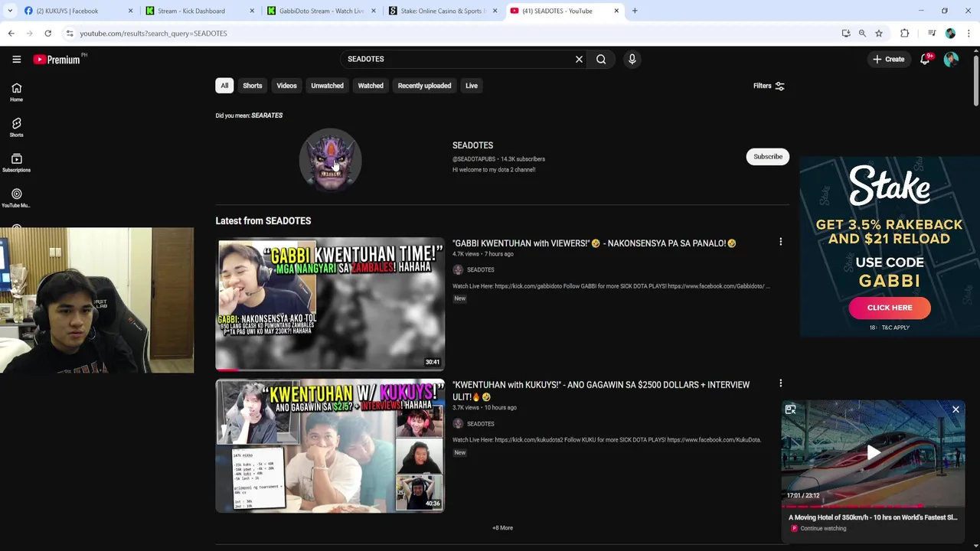
Task: Open the search Filters panel
Action: (x=769, y=86)
